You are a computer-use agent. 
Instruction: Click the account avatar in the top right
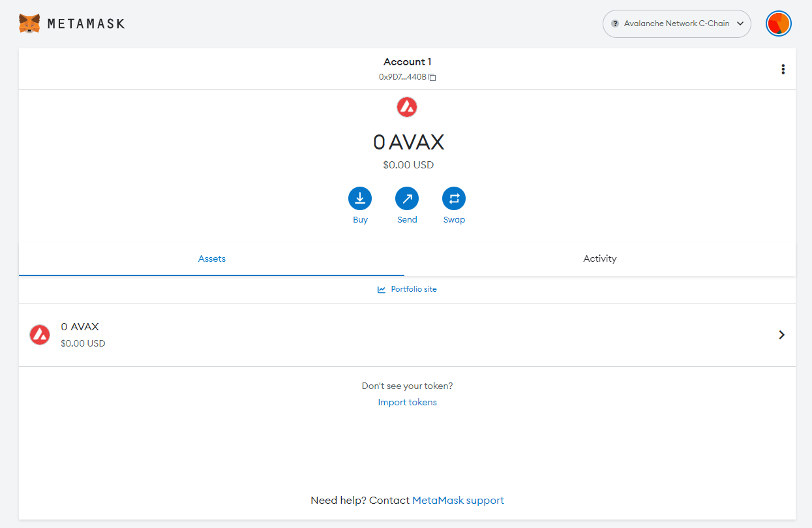(778, 23)
